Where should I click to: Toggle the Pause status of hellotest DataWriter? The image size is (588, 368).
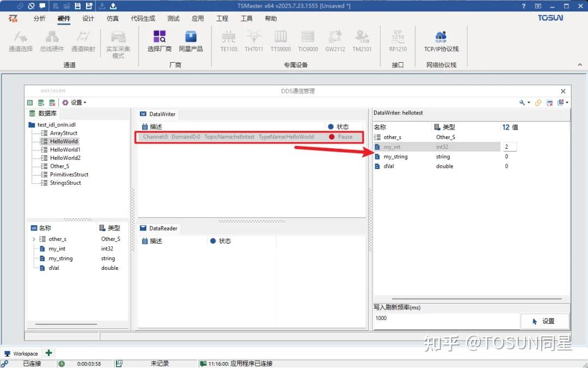(x=342, y=137)
